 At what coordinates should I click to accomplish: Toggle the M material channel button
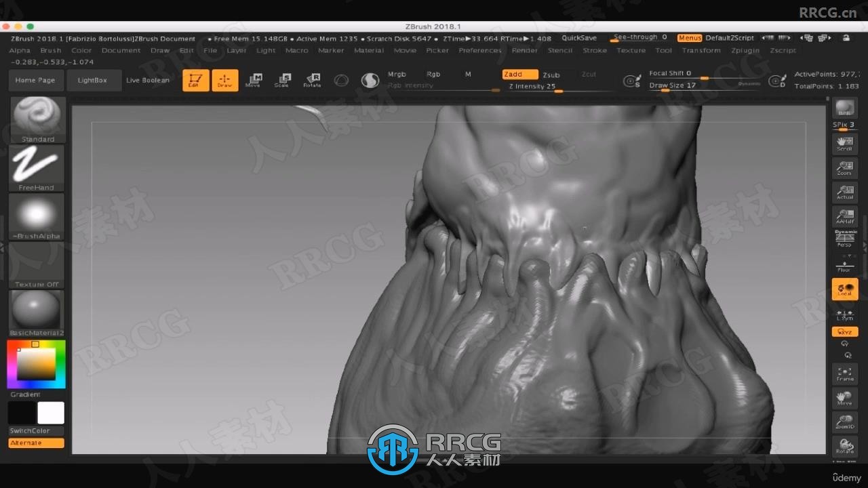coord(468,74)
